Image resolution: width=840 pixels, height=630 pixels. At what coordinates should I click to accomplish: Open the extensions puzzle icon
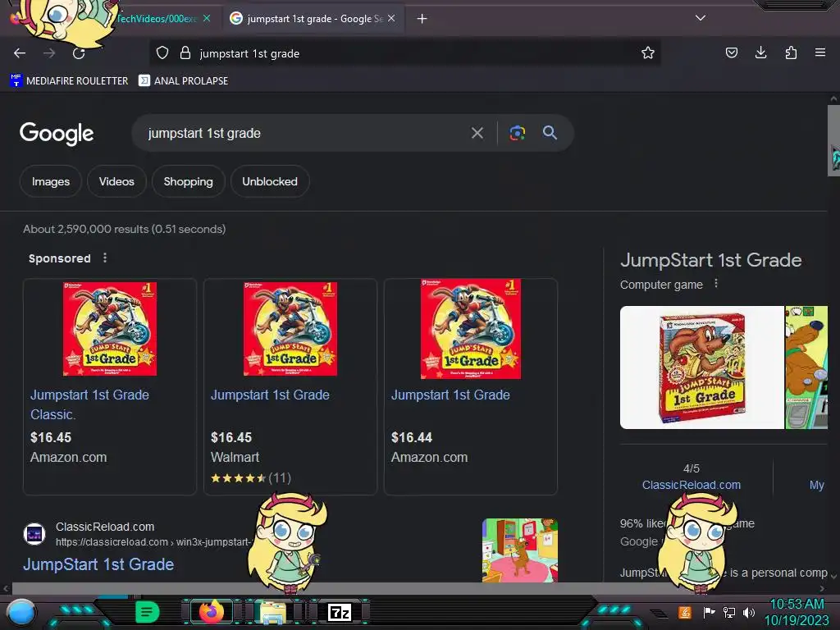pos(791,52)
